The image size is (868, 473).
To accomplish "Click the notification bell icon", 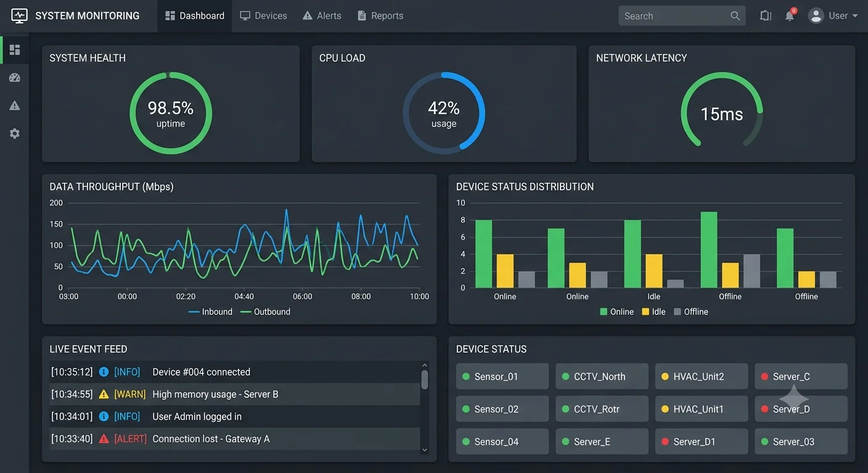I will coord(790,16).
